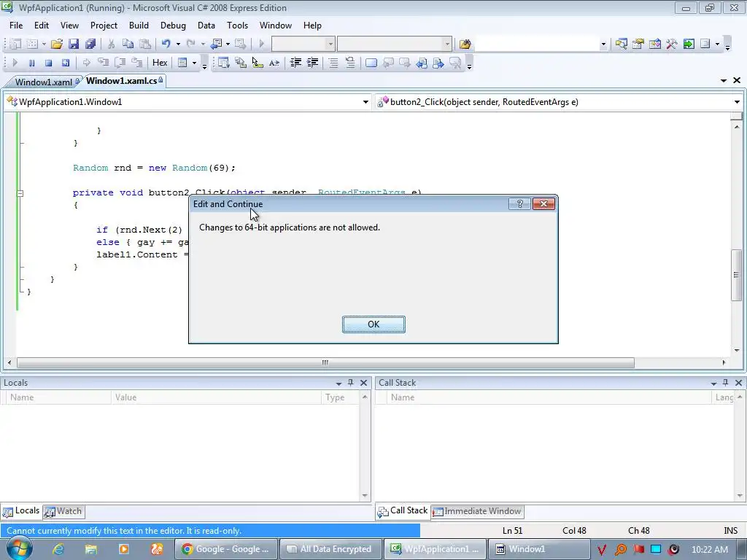Click Move to Next Bookmark in Folder icon
The image size is (747, 560).
click(438, 63)
